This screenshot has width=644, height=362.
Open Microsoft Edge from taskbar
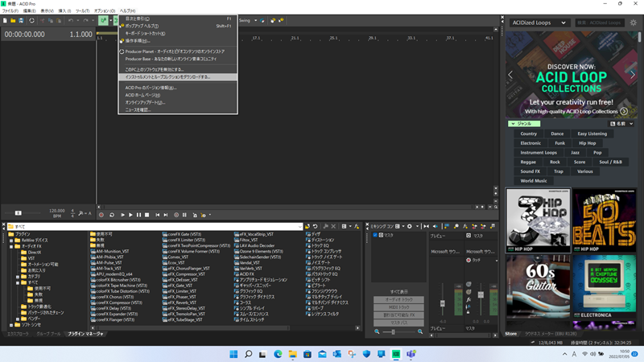point(278,354)
